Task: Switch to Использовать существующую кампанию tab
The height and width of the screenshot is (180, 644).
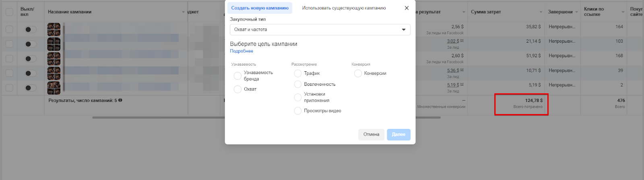Action: coord(344,8)
